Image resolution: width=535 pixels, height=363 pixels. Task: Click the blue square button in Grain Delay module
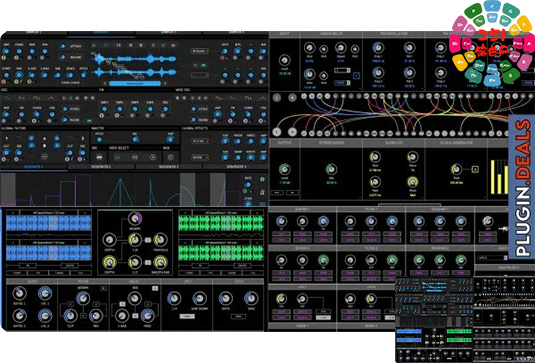[x=356, y=76]
